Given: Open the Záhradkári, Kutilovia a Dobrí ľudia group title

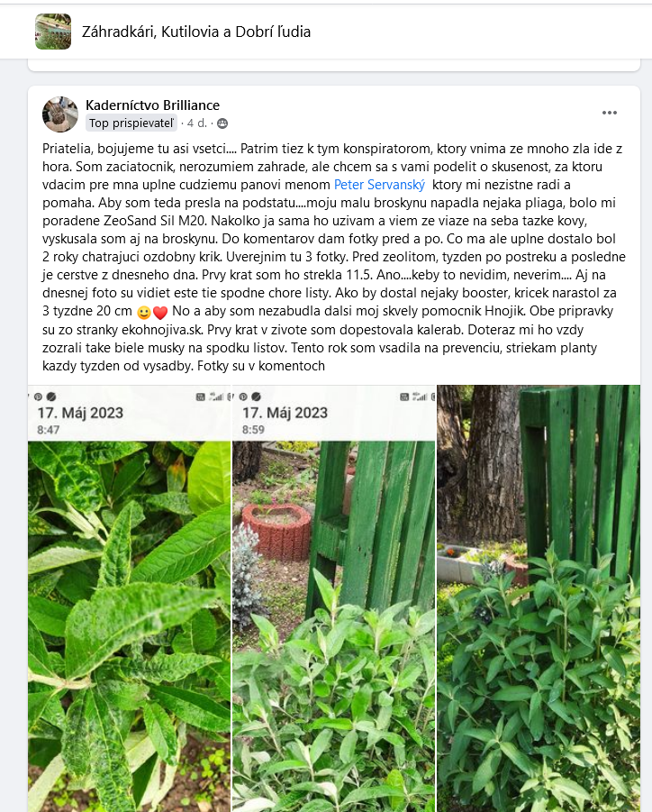Looking at the screenshot, I should pos(196,32).
